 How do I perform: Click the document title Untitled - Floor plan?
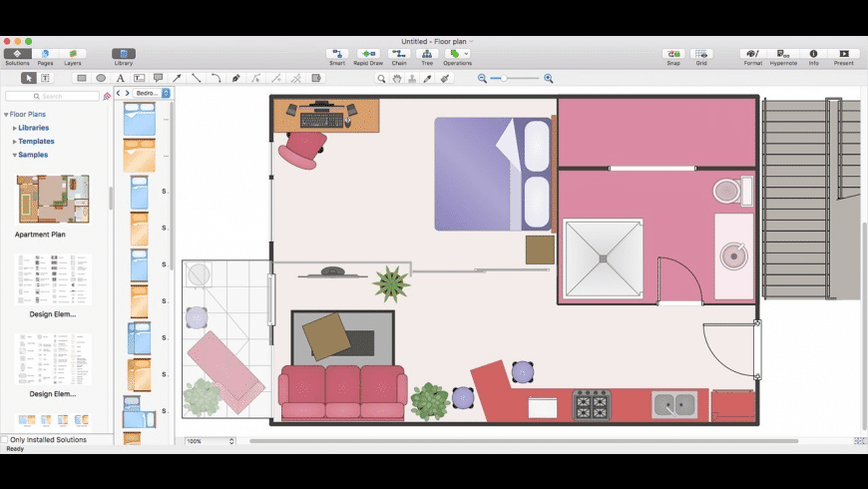point(434,42)
